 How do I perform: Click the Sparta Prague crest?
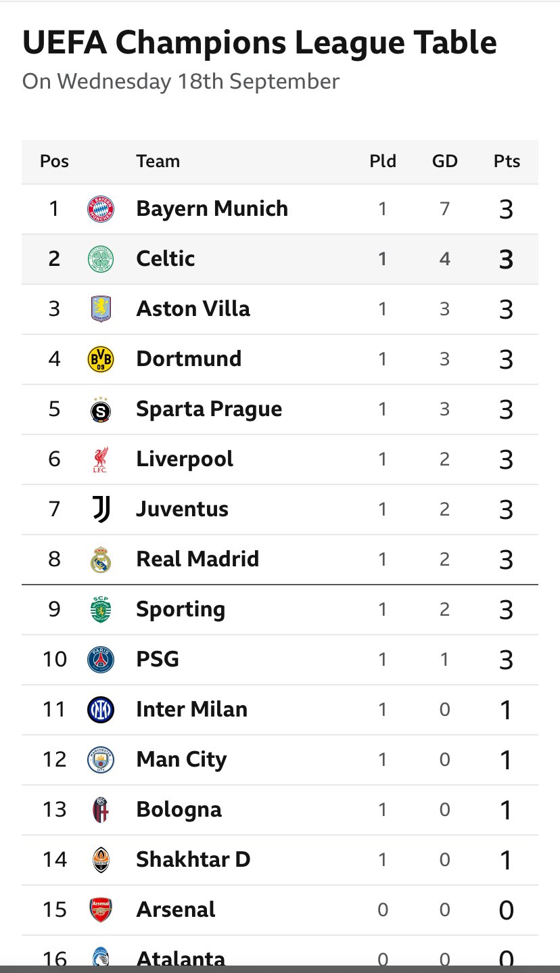[x=101, y=409]
